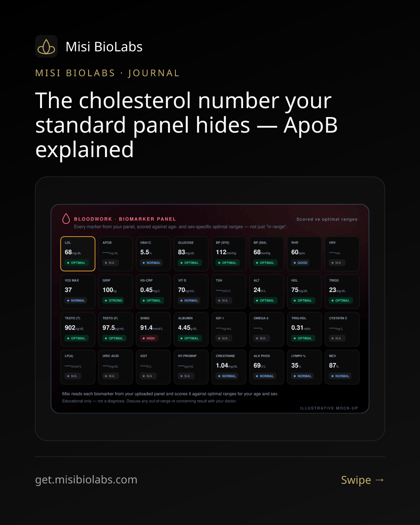
Task: Click the blood drop icon beside Bloodwork
Action: coord(66,219)
